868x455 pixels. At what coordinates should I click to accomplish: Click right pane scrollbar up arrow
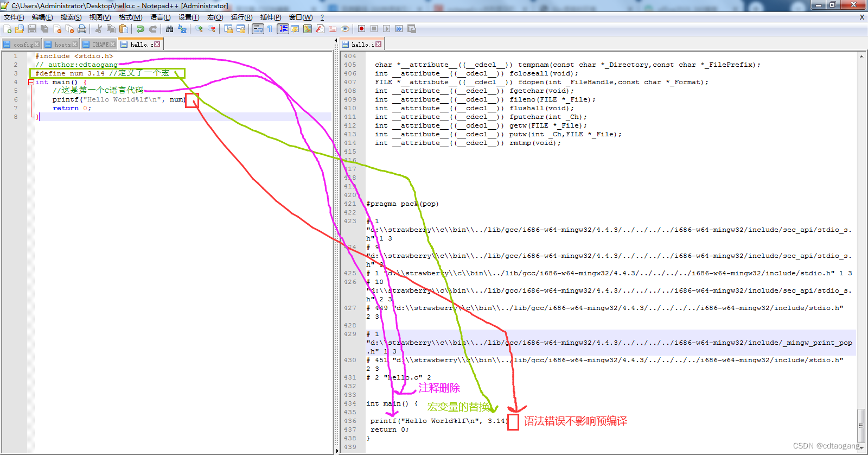point(861,56)
